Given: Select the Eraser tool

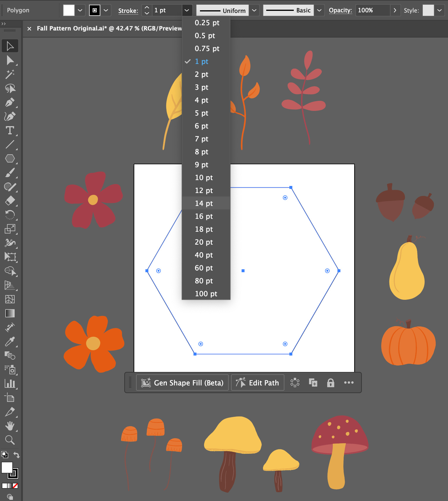Looking at the screenshot, I should pyautogui.click(x=10, y=201).
